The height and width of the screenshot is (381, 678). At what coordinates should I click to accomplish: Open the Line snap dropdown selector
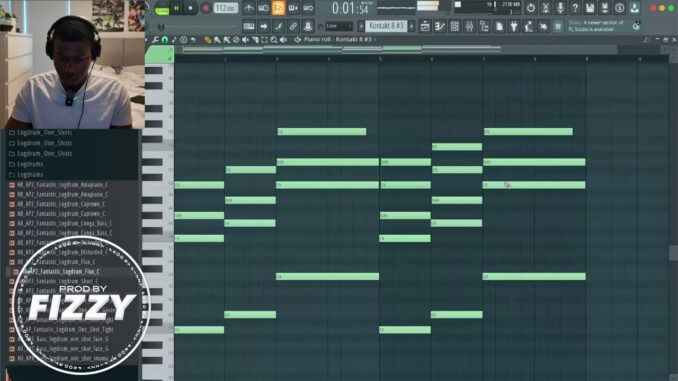coord(339,26)
